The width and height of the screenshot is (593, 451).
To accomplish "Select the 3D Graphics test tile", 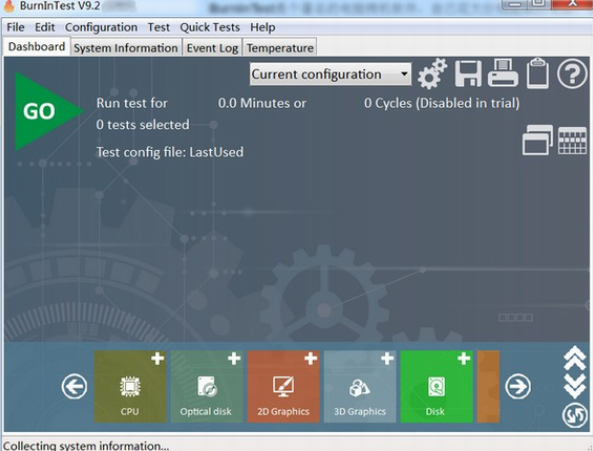I will pos(360,386).
